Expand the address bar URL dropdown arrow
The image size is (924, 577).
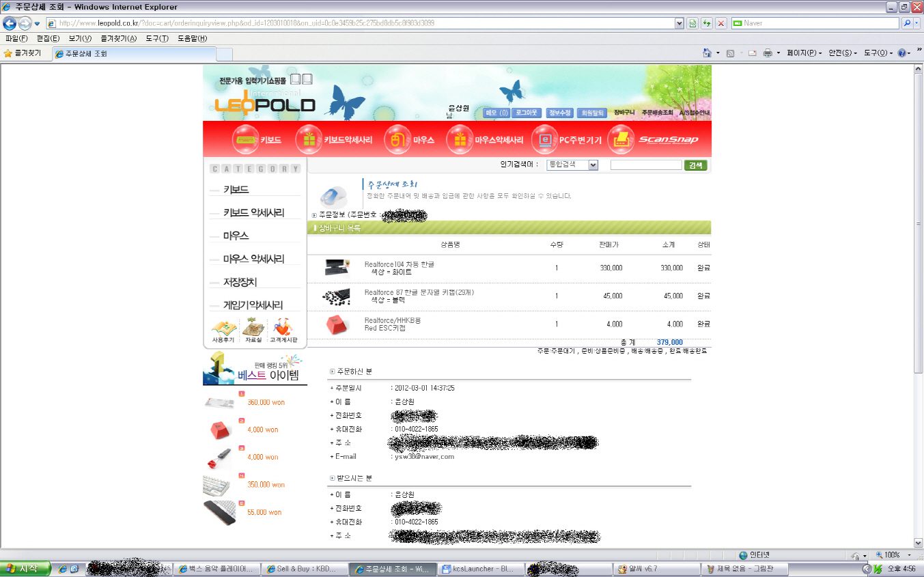click(679, 23)
